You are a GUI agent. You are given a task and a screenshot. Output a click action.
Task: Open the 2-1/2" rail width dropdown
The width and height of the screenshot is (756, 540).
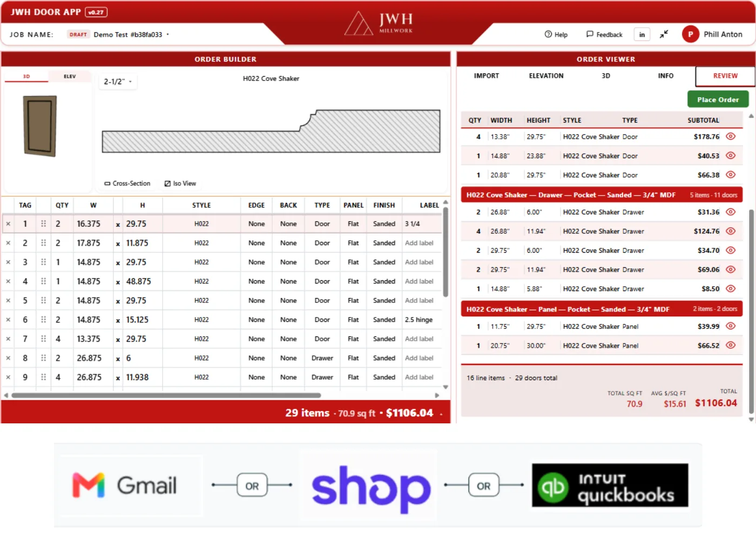pos(118,82)
